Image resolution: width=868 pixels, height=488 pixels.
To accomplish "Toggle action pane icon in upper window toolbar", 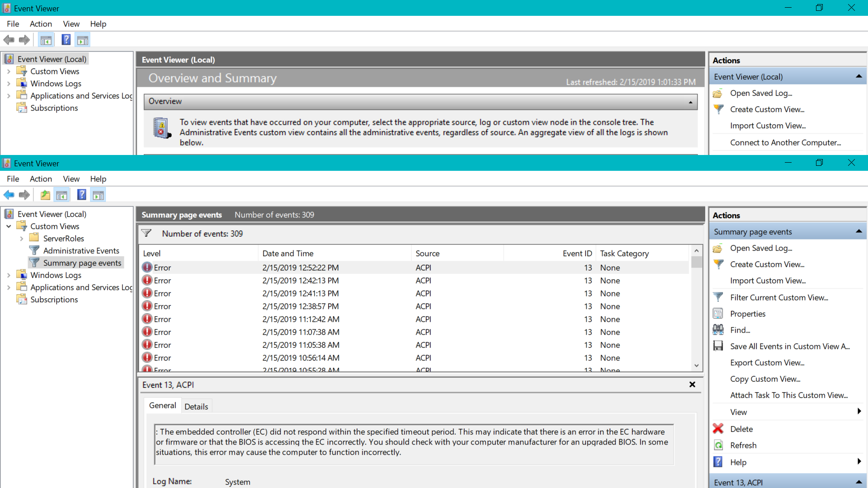I will (83, 40).
